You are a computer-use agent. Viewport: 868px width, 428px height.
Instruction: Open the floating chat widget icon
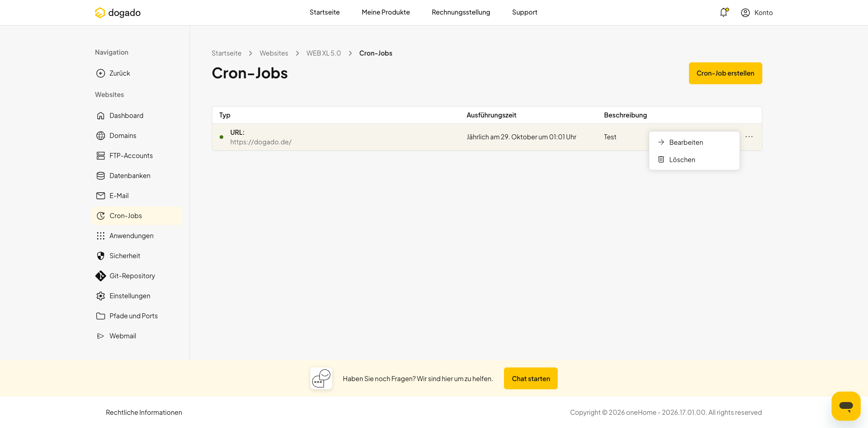[x=846, y=406]
